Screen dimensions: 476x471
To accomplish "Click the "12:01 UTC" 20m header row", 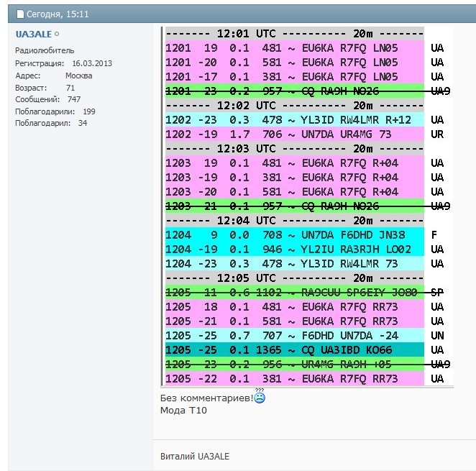I will coord(293,33).
